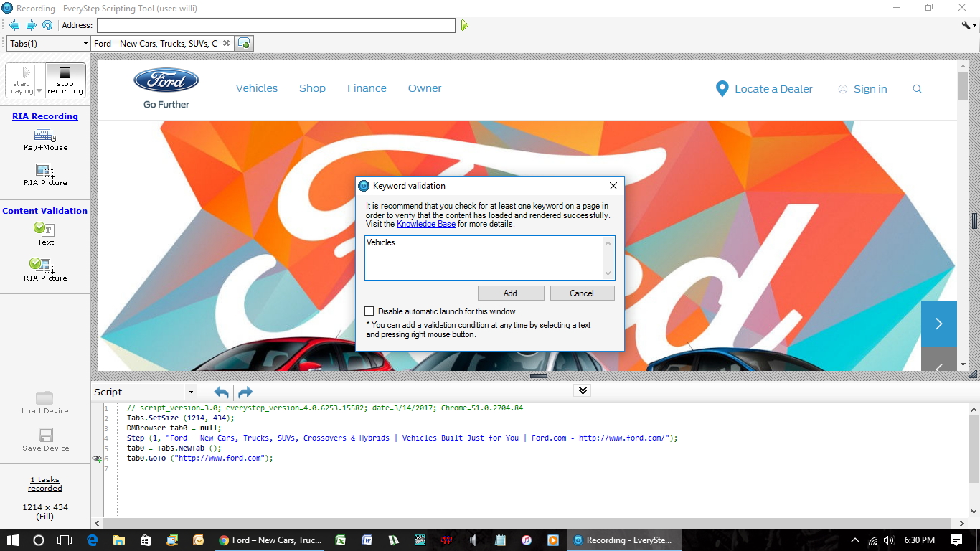This screenshot has height=551, width=980.
Task: Redo the script change
Action: [245, 392]
